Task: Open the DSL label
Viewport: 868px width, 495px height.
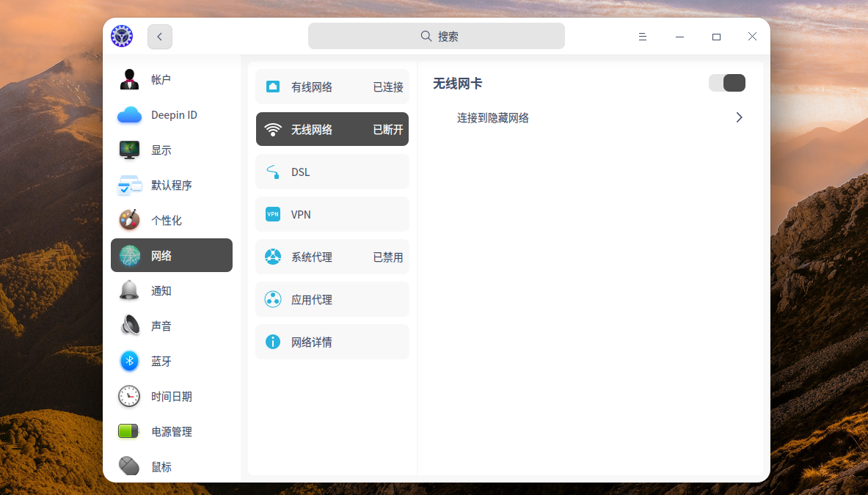Action: tap(301, 172)
